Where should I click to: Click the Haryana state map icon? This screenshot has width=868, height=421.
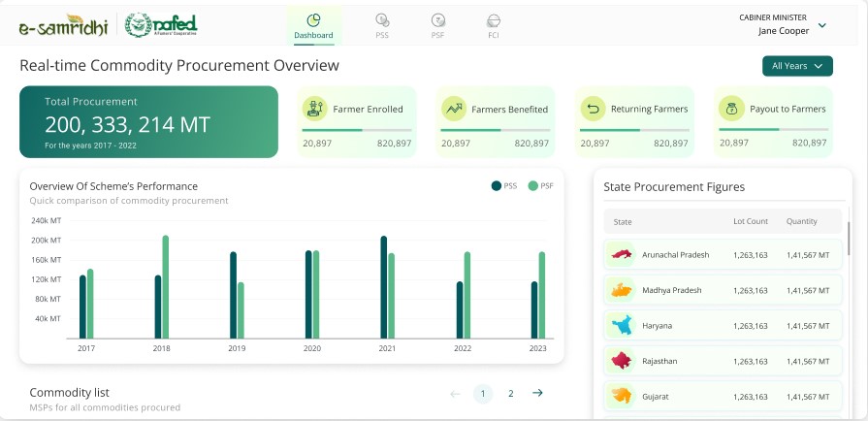click(x=621, y=325)
